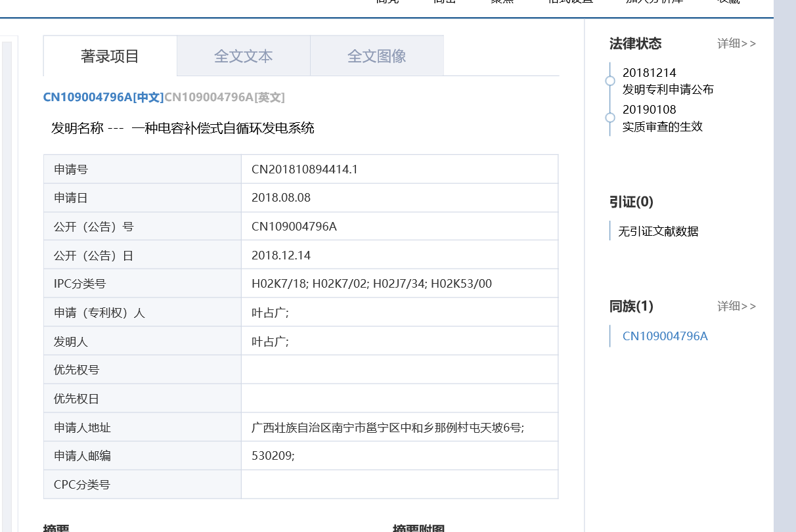796x532 pixels.
Task: Select the CN109004796A[中文] version link
Action: pos(103,98)
